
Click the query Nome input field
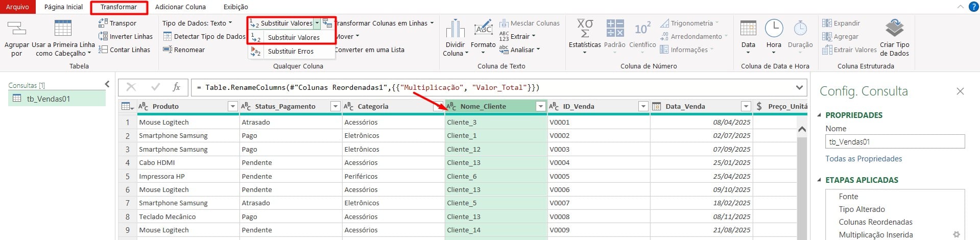click(x=895, y=142)
